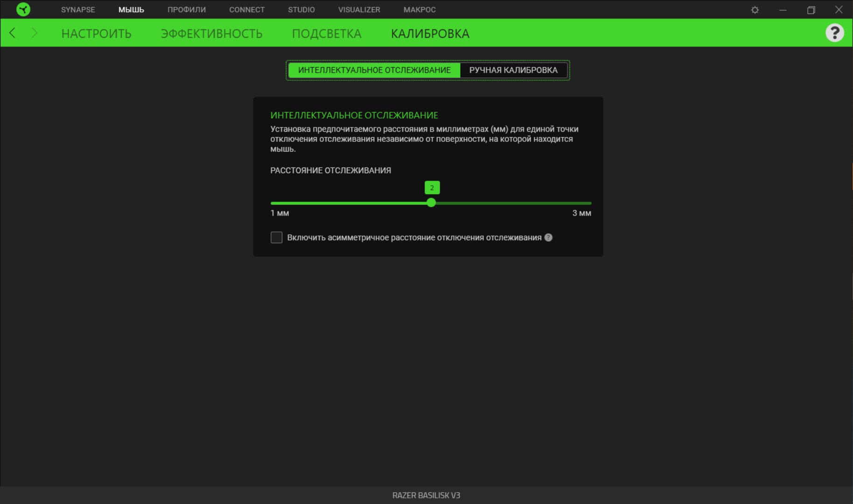Go to ЭФФЕКТИВНОСТЬ section
Screen dimensions: 853x504
tap(211, 34)
